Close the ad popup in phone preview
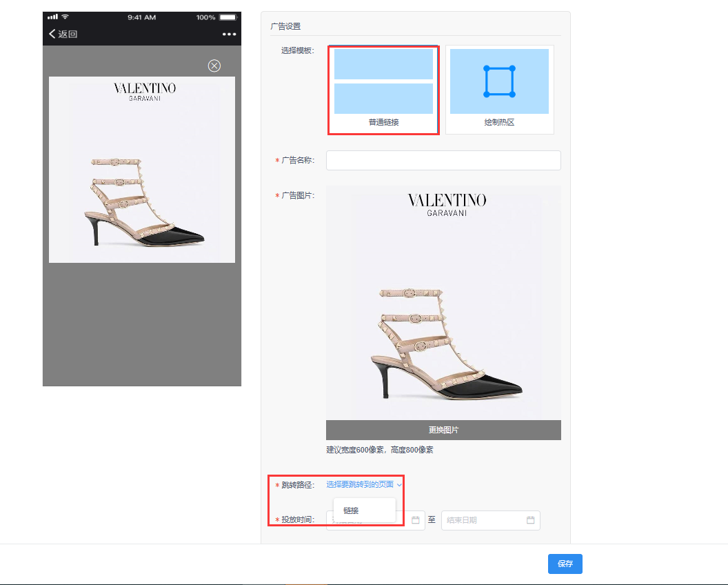The image size is (728, 585). coord(214,66)
